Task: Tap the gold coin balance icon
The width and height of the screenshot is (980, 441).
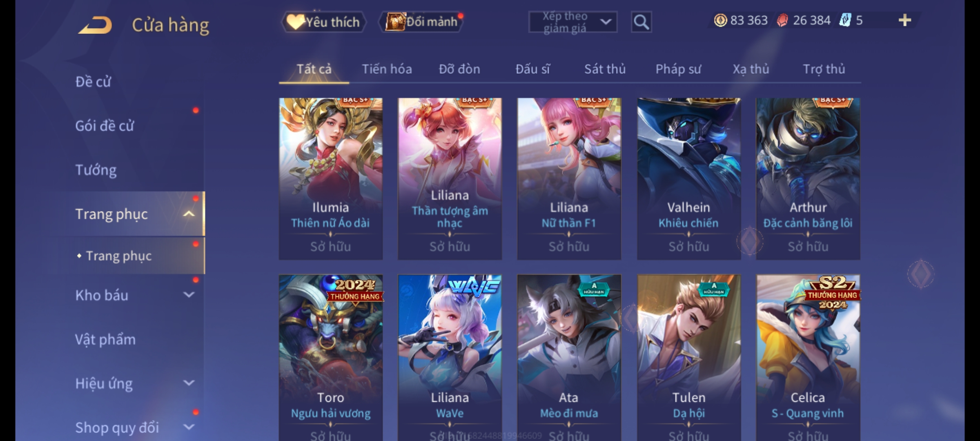Action: (x=720, y=20)
